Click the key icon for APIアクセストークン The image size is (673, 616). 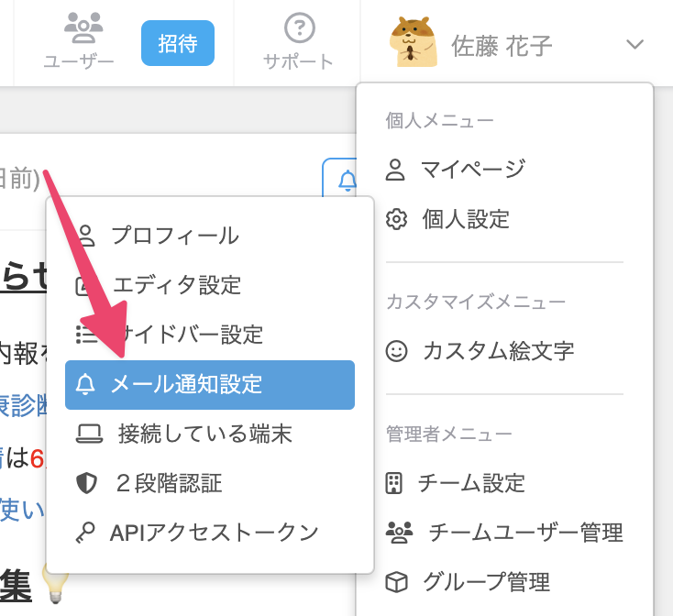pos(85,533)
